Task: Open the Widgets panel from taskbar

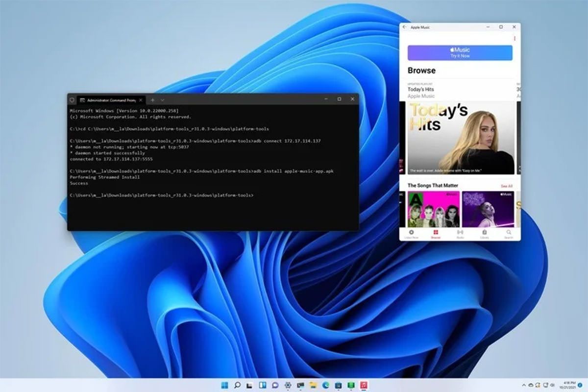Action: (262, 385)
